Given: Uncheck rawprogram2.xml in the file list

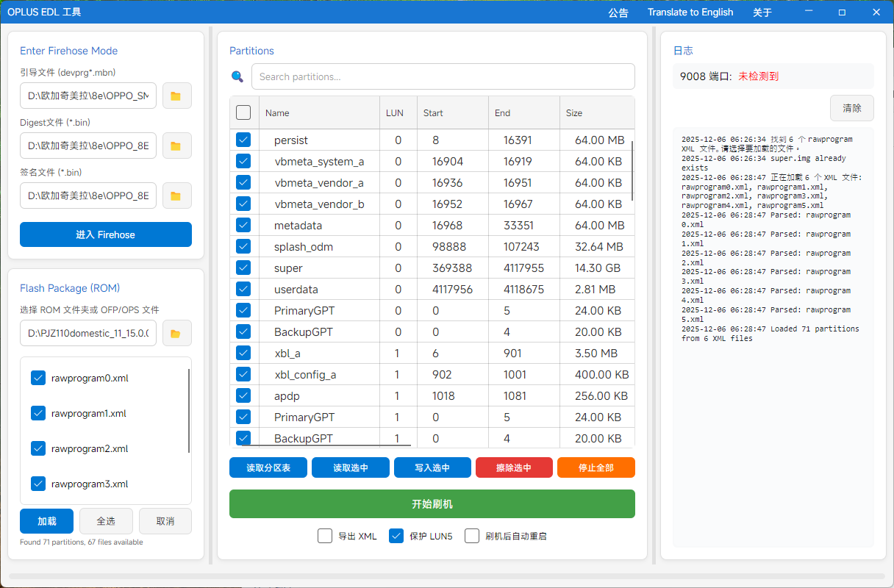Looking at the screenshot, I should 38,448.
